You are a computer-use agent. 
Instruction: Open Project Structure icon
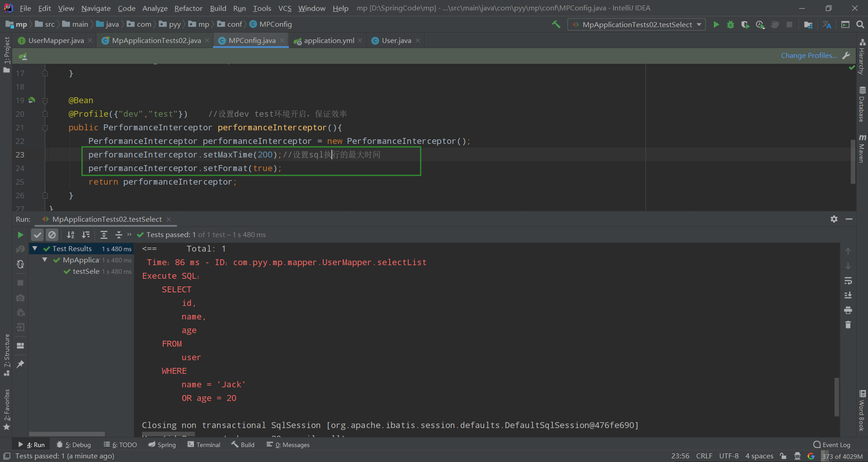tap(808, 24)
